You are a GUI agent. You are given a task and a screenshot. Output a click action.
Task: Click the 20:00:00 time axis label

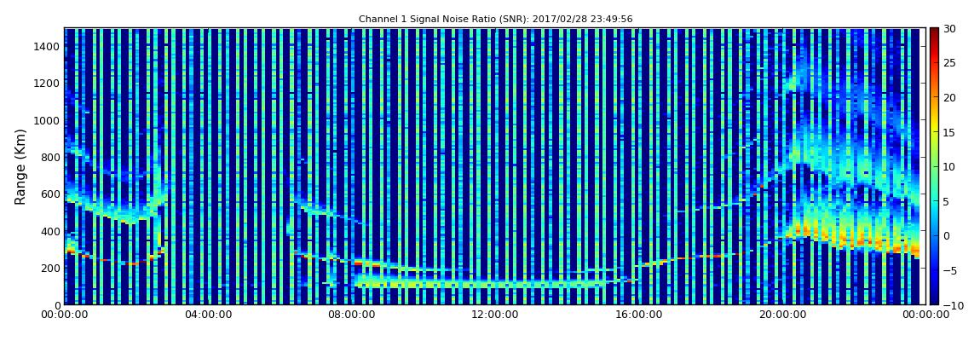click(x=781, y=315)
